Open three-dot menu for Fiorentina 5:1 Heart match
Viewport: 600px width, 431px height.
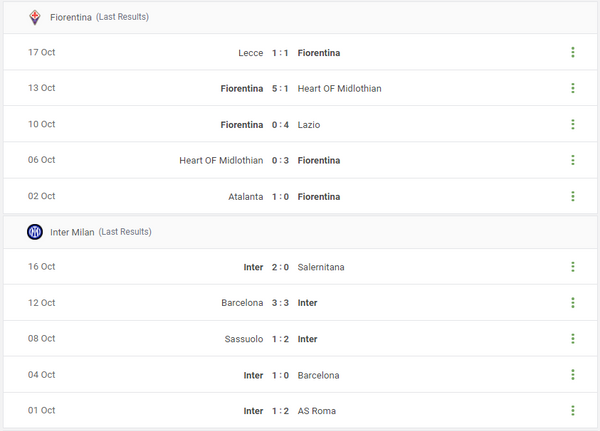[573, 88]
